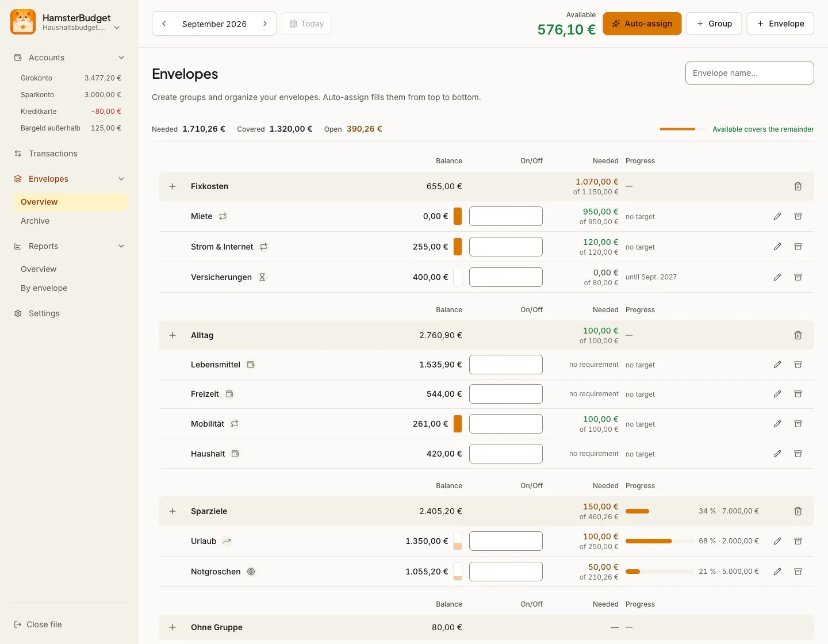828x644 pixels.
Task: Archive the Notgroschen envelope
Action: (798, 572)
